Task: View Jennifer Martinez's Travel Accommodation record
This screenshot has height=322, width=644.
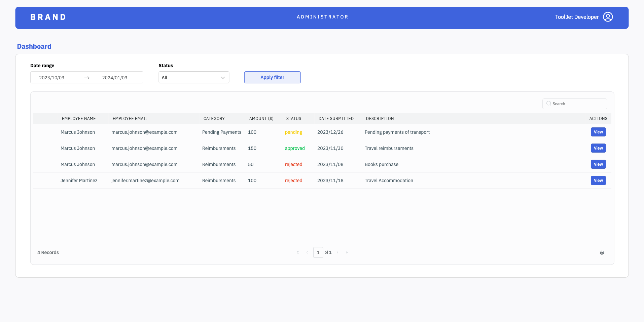Action: 598,180
